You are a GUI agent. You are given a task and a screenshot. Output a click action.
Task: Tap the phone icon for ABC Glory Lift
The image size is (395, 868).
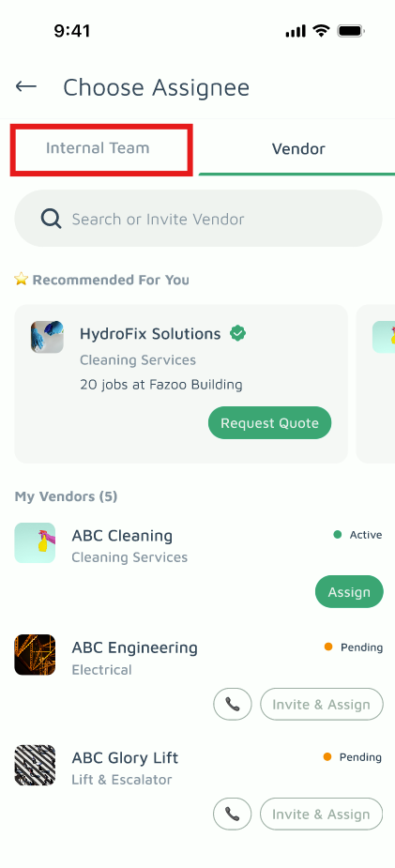pyautogui.click(x=233, y=814)
